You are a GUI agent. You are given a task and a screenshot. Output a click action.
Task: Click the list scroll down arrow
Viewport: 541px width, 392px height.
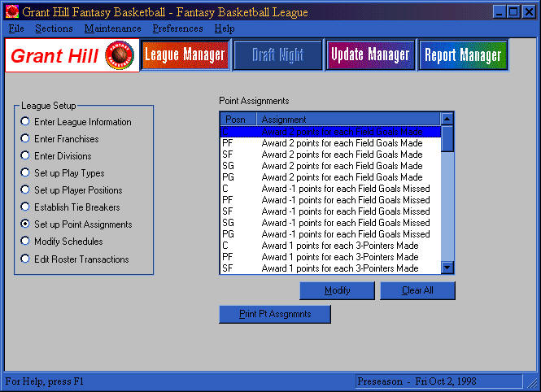pyautogui.click(x=447, y=268)
